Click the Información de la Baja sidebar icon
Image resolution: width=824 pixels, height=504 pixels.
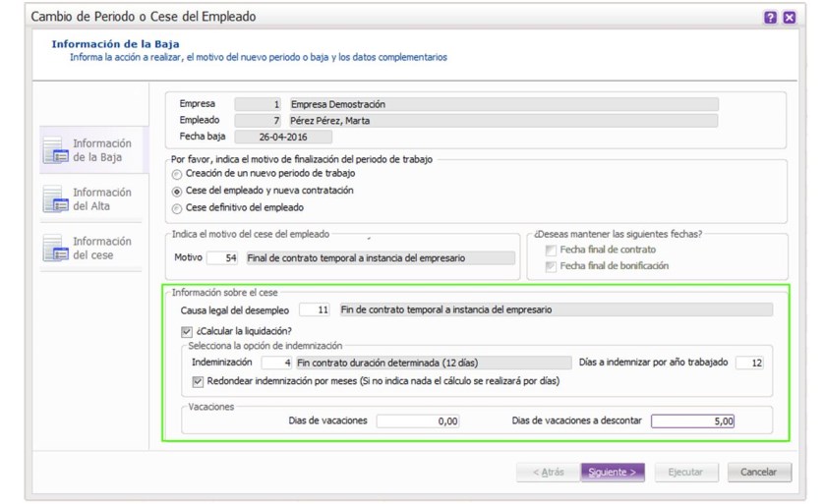56,150
